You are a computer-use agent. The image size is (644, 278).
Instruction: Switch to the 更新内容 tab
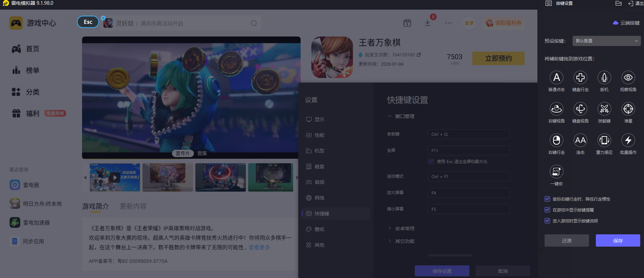click(133, 206)
